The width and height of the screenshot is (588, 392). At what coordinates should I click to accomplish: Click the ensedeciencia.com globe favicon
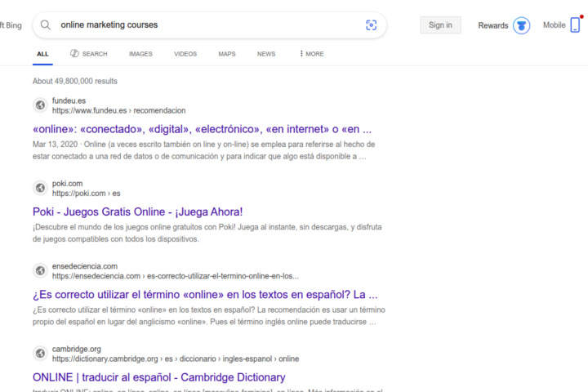coord(40,271)
